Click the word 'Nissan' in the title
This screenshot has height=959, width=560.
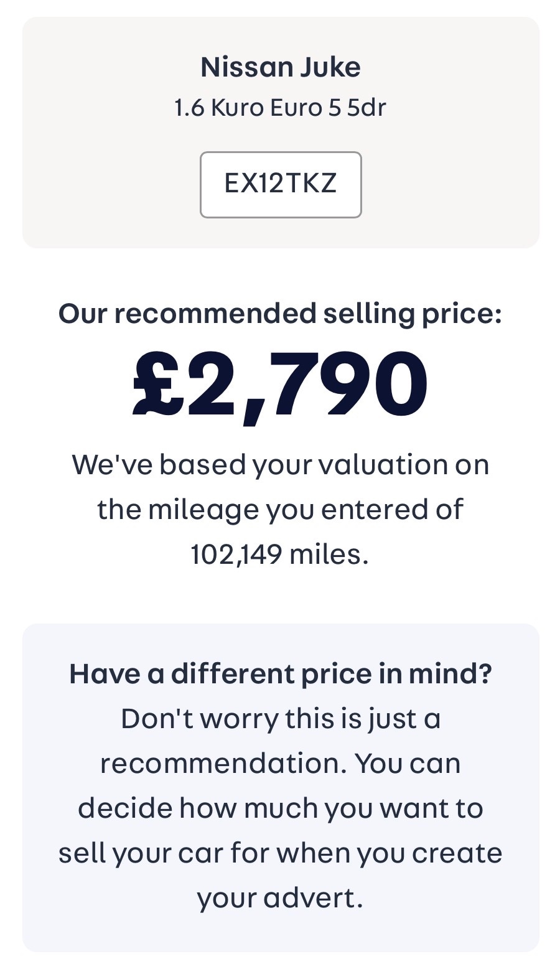tap(247, 67)
